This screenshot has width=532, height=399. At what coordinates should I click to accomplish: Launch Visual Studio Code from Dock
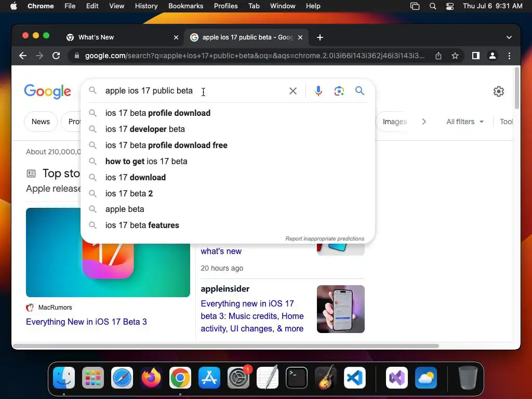[355, 378]
